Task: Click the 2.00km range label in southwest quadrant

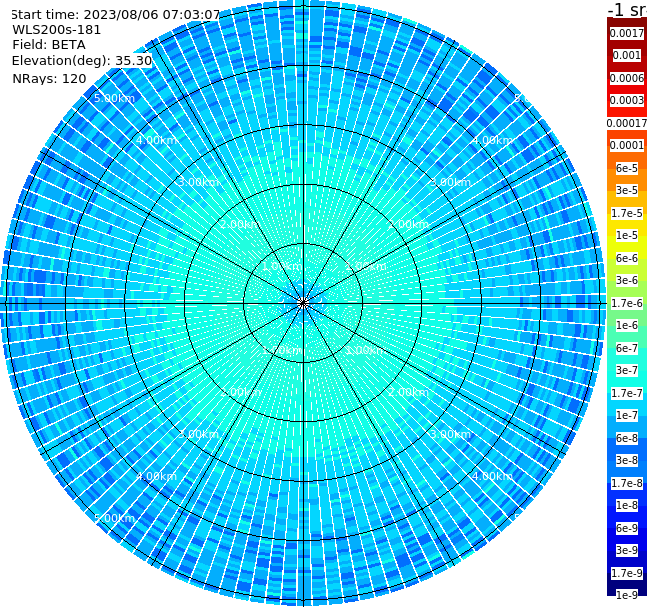Action: click(241, 392)
